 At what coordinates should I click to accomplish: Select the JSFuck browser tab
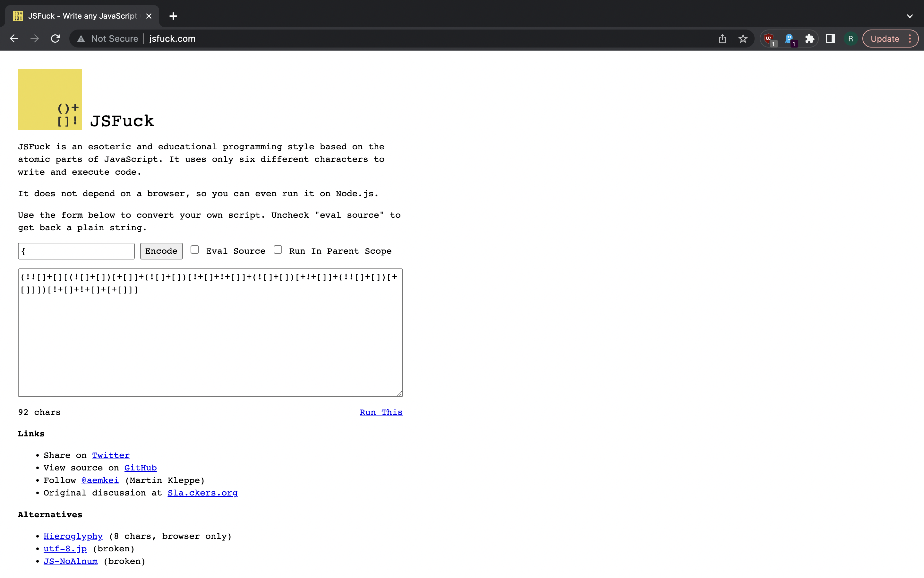pos(82,16)
